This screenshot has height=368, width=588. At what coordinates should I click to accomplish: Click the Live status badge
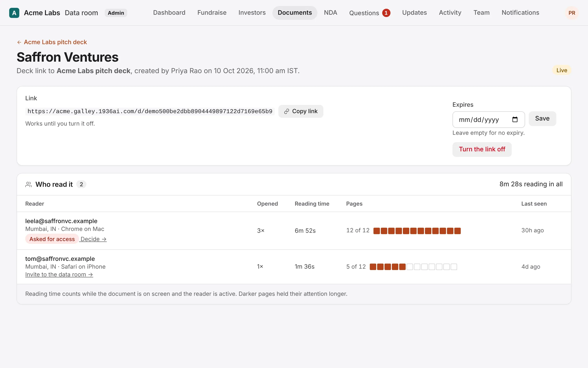(x=562, y=70)
